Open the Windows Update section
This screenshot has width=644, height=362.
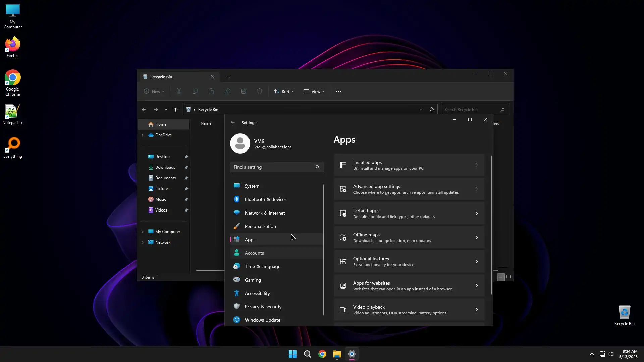click(x=262, y=320)
